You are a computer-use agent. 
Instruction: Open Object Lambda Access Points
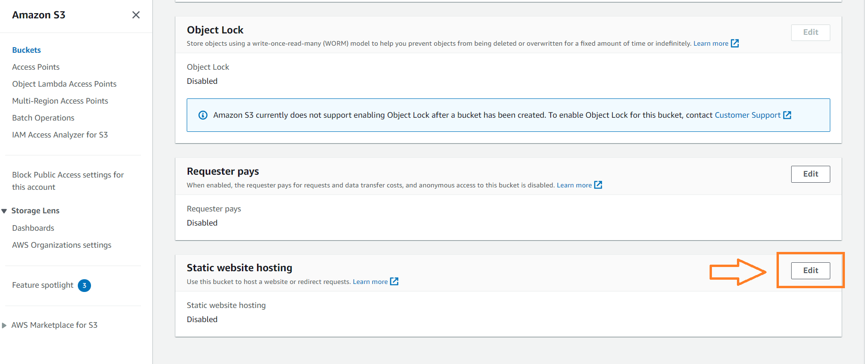click(x=64, y=84)
